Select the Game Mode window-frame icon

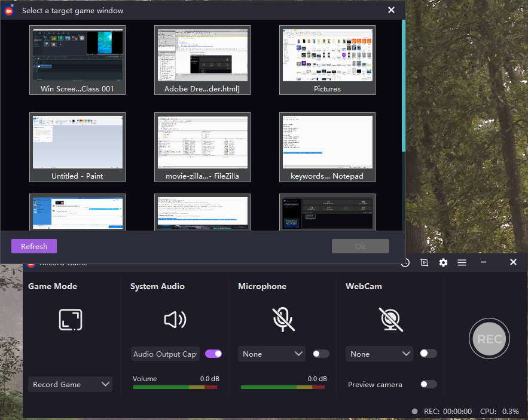70,320
